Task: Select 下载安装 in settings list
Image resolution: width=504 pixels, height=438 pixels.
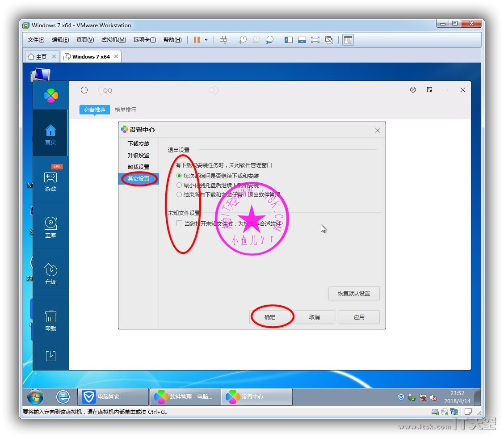Action: point(139,144)
